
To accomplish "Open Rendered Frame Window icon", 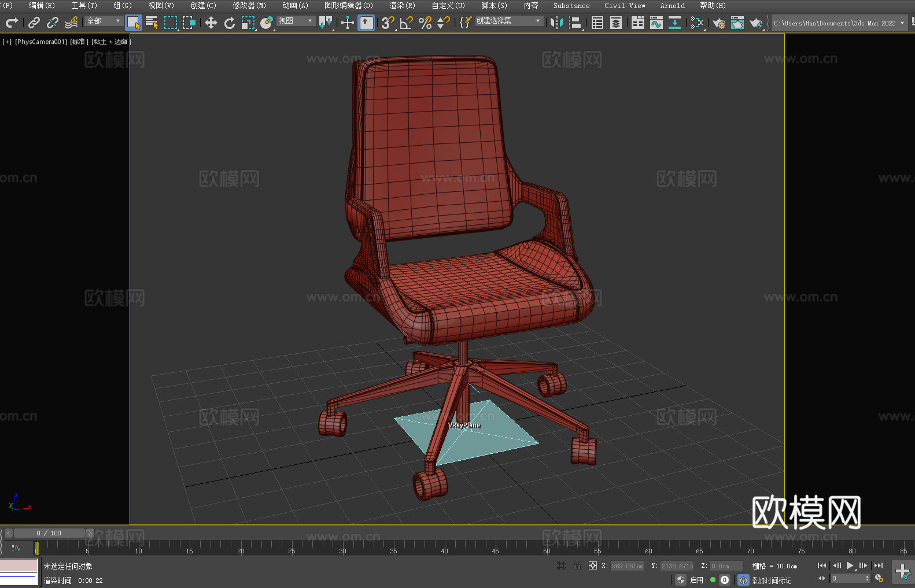I will coord(737,23).
